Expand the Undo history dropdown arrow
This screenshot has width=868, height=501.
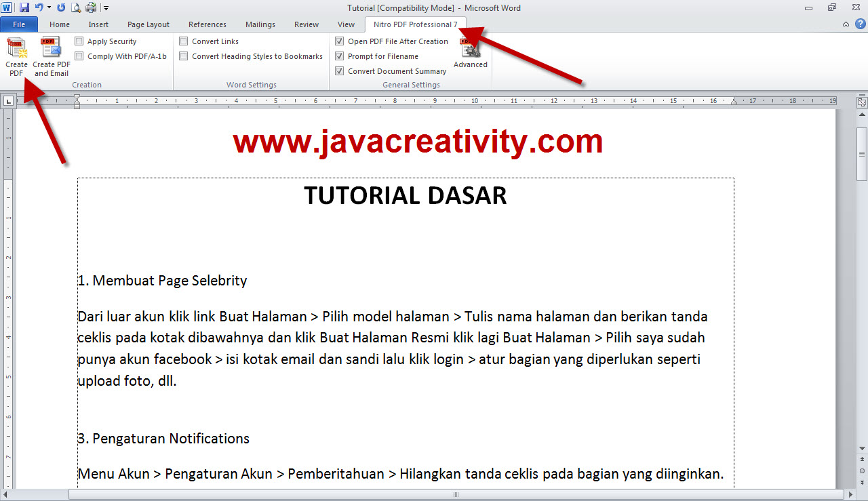pos(49,7)
